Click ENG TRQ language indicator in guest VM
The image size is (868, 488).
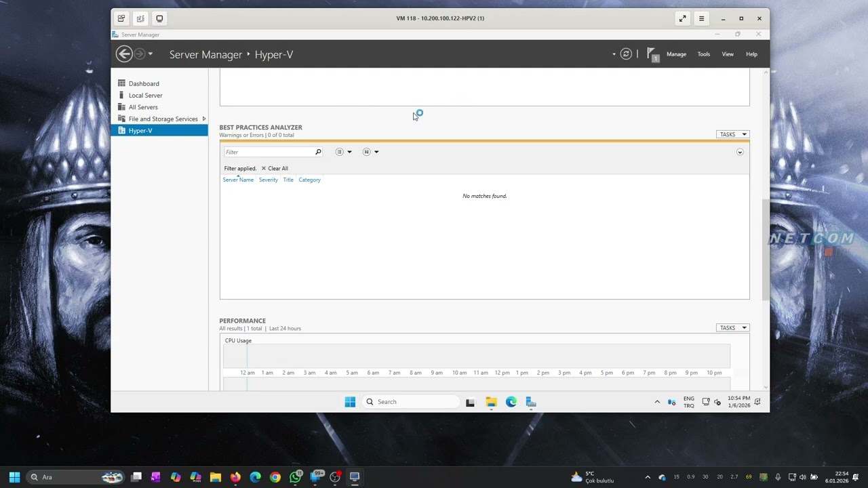688,402
